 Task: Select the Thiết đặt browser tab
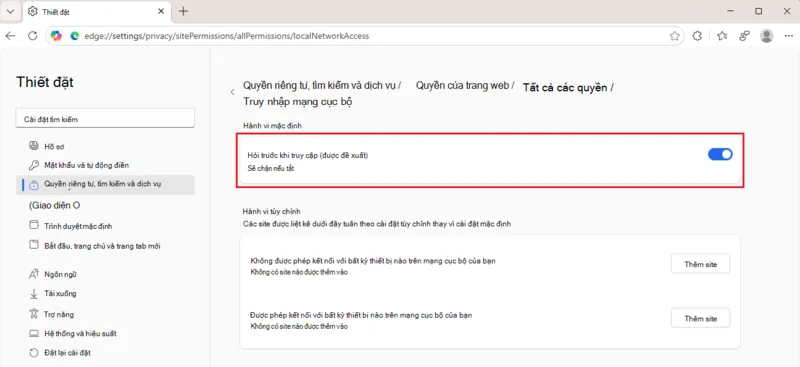[x=96, y=11]
